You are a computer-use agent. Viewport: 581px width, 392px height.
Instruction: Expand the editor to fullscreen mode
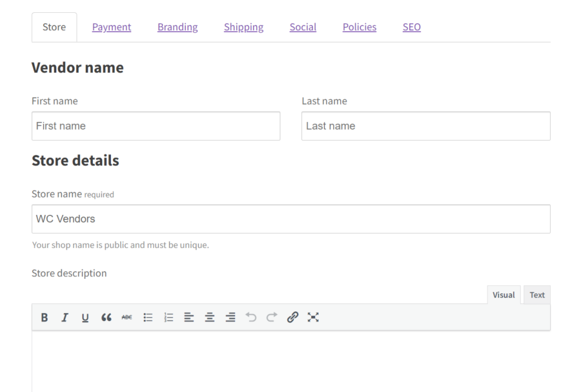tap(313, 317)
